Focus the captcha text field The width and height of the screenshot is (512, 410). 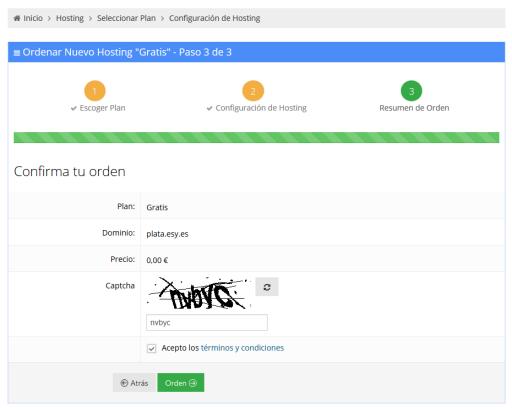207,322
